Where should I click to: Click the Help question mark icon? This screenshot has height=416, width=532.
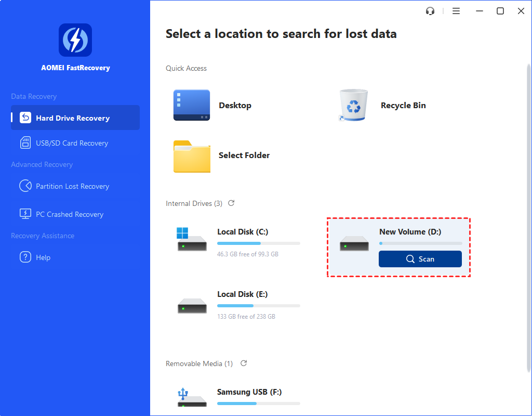[x=25, y=257]
